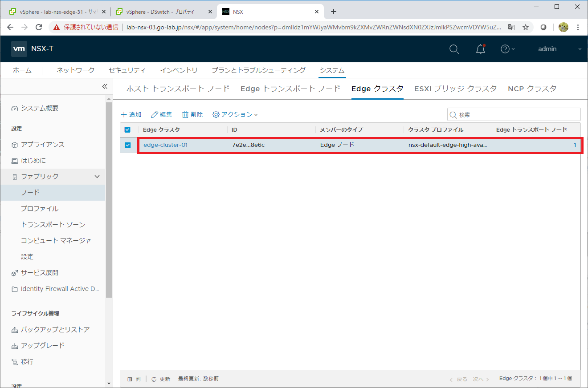Open the NSX search magnifier icon
588x388 pixels.
coord(454,49)
